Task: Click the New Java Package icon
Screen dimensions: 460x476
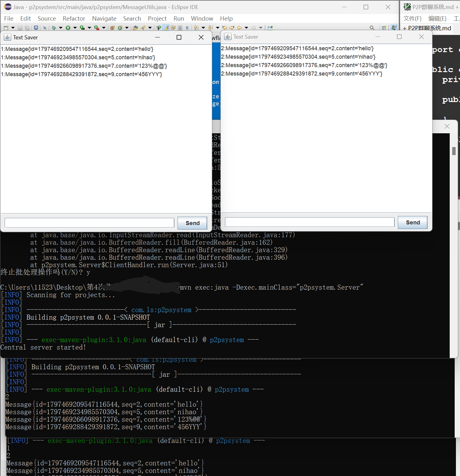Action: [x=112, y=28]
